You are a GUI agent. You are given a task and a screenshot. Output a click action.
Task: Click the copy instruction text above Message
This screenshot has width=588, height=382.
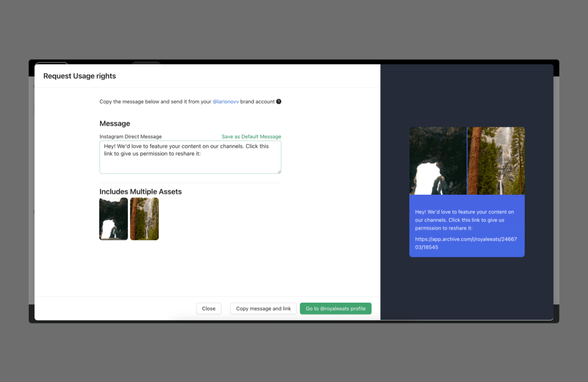[x=155, y=102]
